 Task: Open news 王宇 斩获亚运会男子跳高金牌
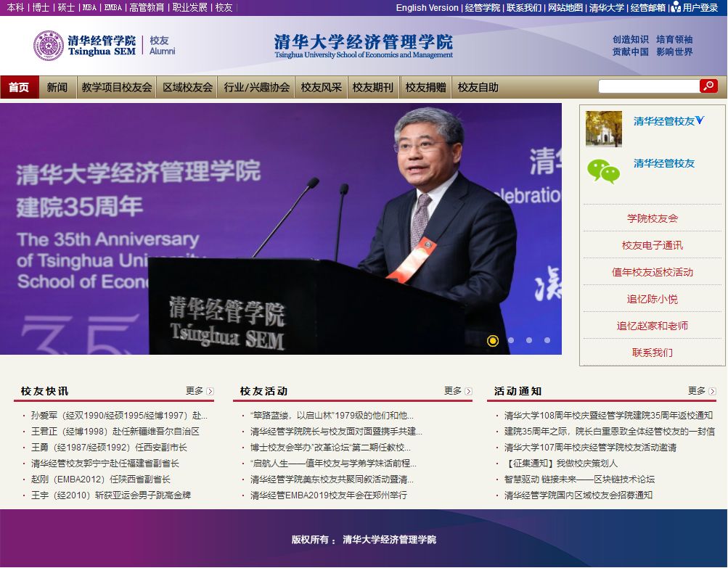point(111,495)
